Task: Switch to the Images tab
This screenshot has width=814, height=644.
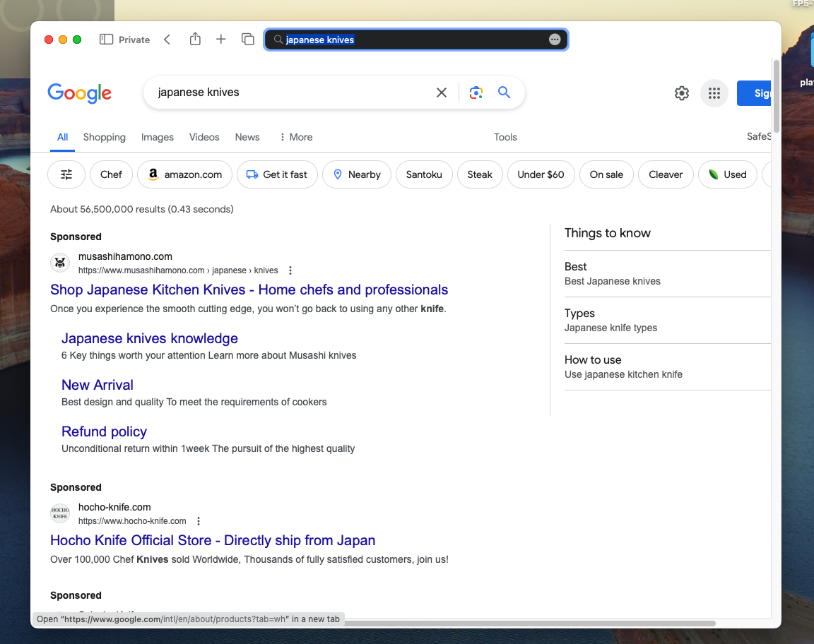Action: (x=158, y=137)
